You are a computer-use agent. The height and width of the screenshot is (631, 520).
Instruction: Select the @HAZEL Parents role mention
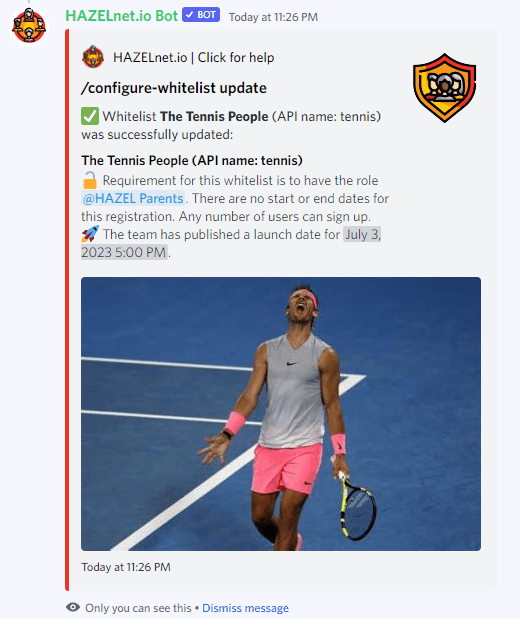tap(133, 198)
